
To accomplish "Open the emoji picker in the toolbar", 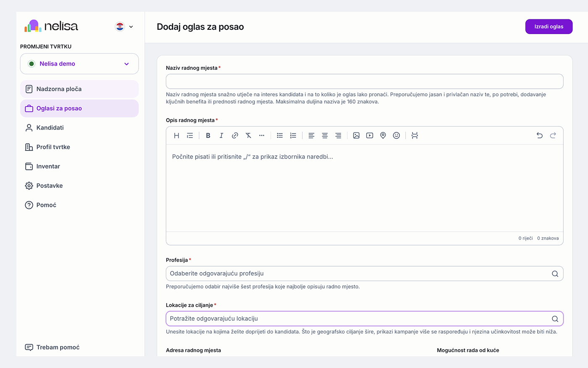I will tap(396, 135).
